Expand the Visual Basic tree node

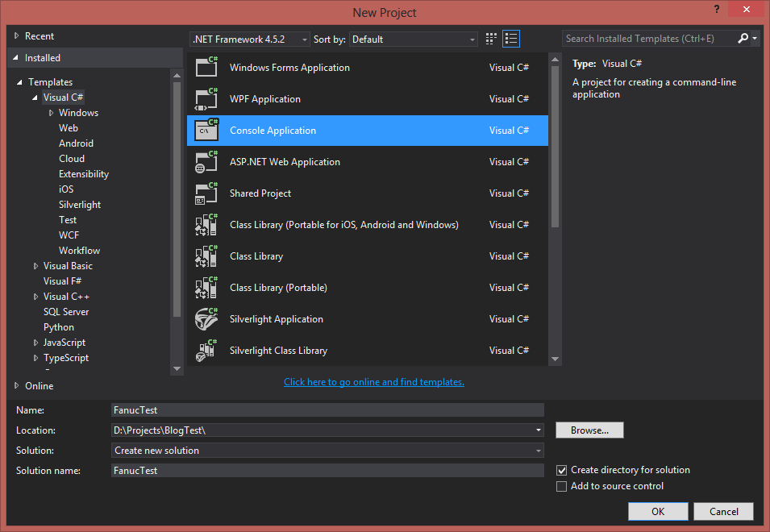[x=35, y=266]
